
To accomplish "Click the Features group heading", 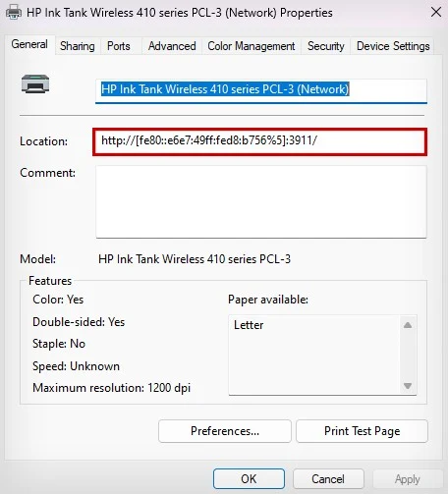I will pyautogui.click(x=50, y=281).
